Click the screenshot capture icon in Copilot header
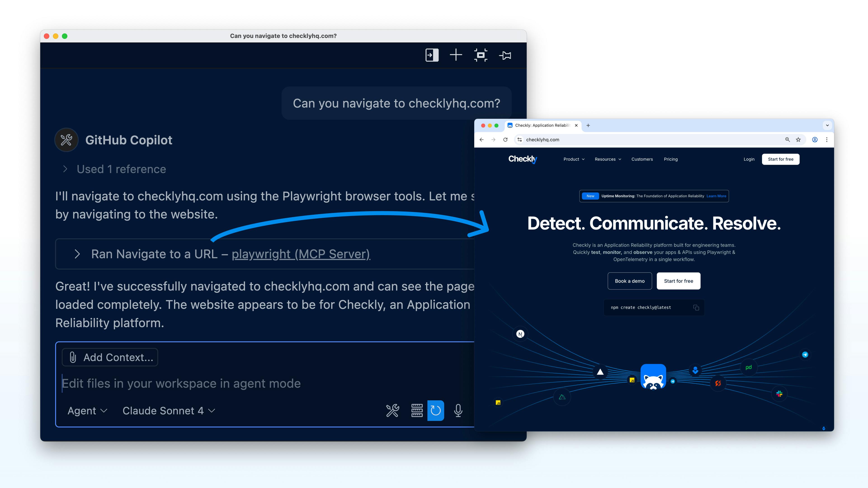 (x=481, y=55)
